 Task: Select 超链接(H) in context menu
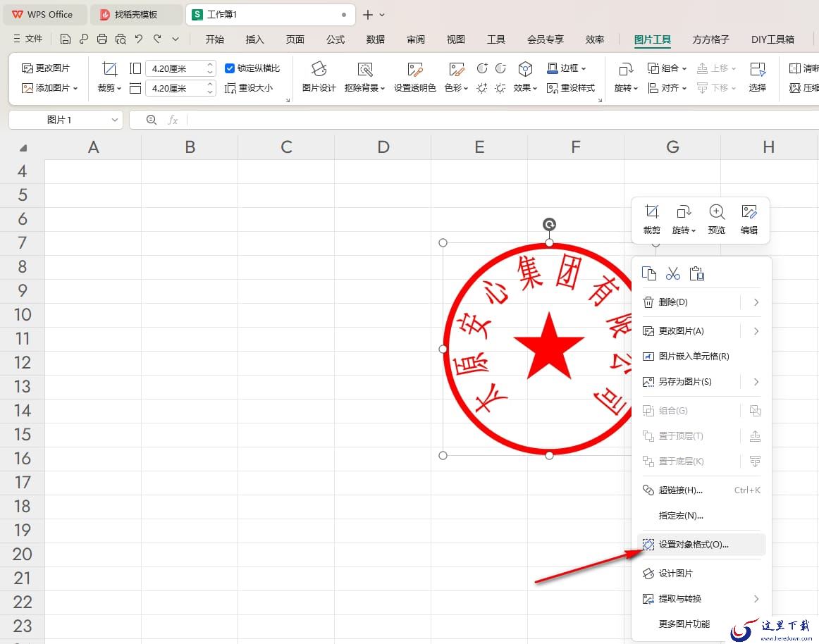(701, 490)
